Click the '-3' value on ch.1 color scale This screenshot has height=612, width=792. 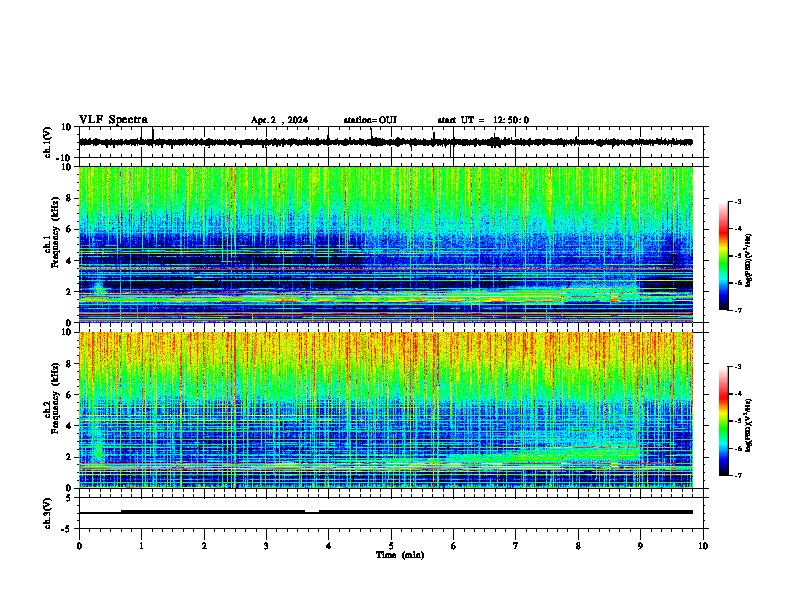point(737,201)
